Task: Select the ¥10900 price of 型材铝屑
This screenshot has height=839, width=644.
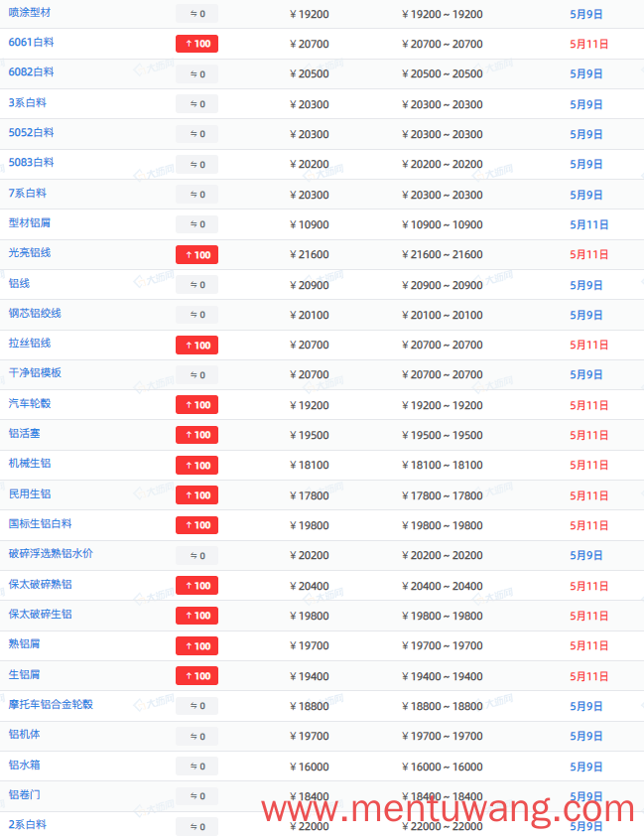Action: 310,224
